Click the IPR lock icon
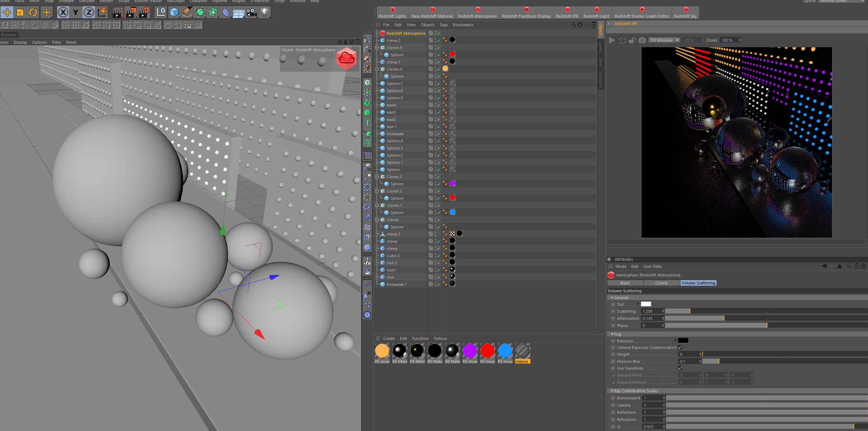The height and width of the screenshot is (431, 868). [632, 40]
